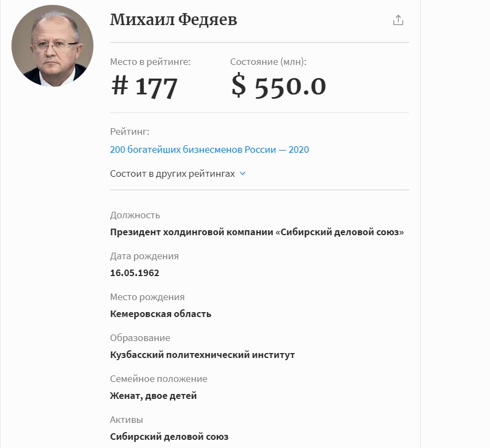Click "Кузбасский политехнический институт" education entry

(202, 355)
